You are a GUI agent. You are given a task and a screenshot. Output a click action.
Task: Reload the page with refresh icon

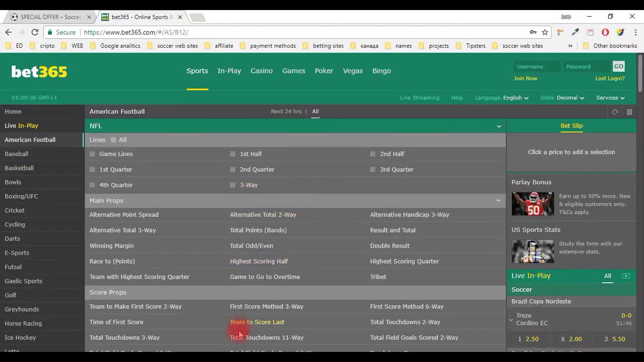[x=35, y=32]
